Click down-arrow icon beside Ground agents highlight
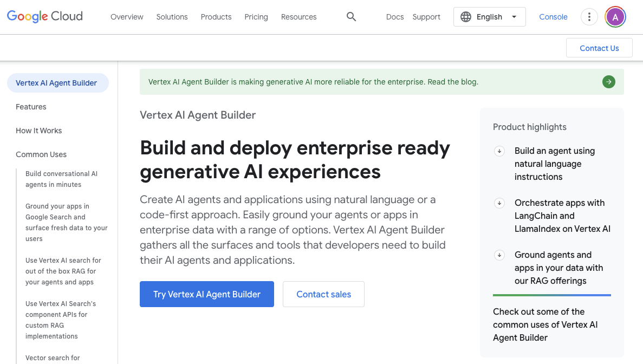 click(x=499, y=255)
